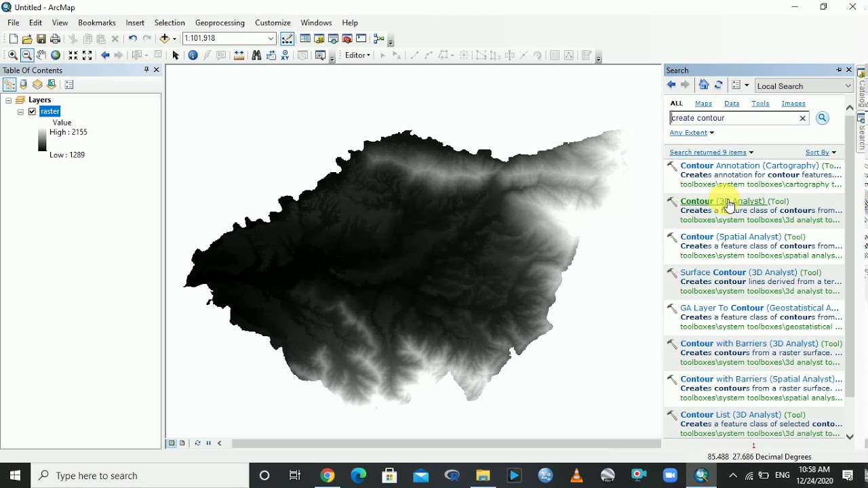Click the Add Data button
The width and height of the screenshot is (868, 488).
point(165,39)
